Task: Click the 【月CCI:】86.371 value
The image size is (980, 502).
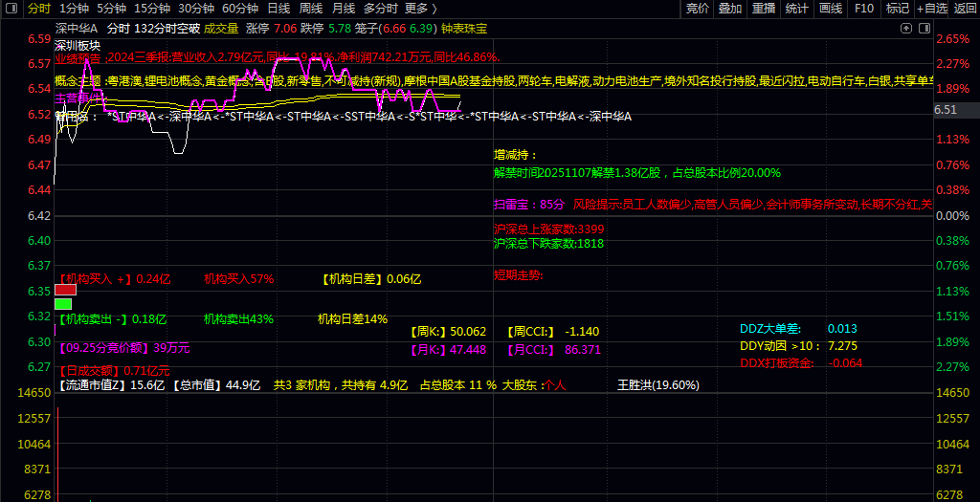Action: tap(554, 350)
